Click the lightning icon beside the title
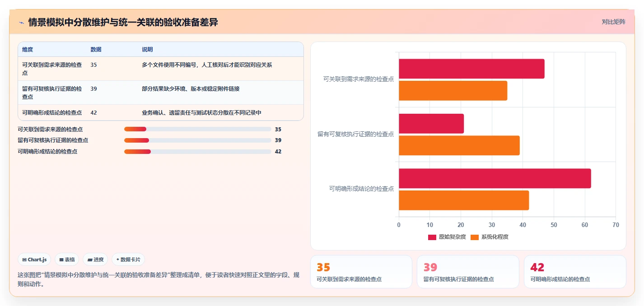This screenshot has width=644, height=306. pyautogui.click(x=21, y=22)
